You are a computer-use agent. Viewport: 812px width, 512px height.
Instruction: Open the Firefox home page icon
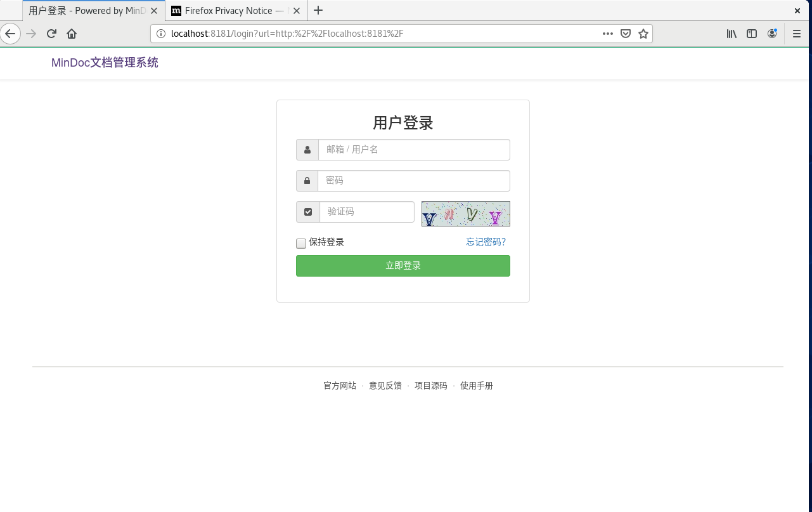pos(72,34)
